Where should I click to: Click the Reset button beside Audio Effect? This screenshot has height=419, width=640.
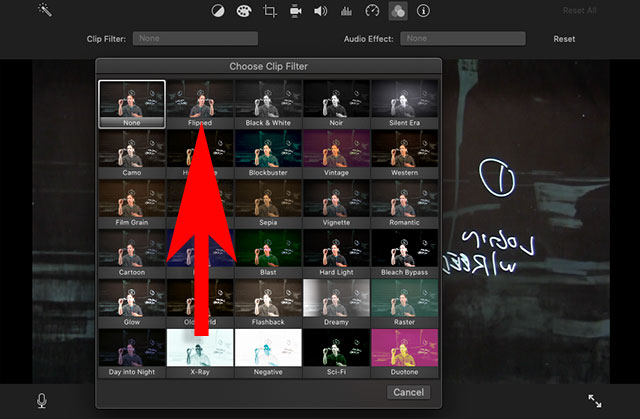coord(564,39)
